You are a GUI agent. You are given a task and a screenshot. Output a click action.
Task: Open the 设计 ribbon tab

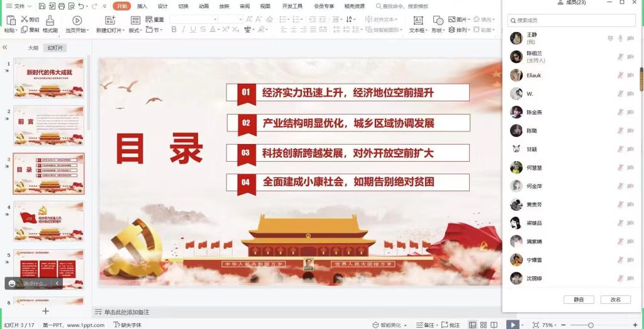coord(163,6)
